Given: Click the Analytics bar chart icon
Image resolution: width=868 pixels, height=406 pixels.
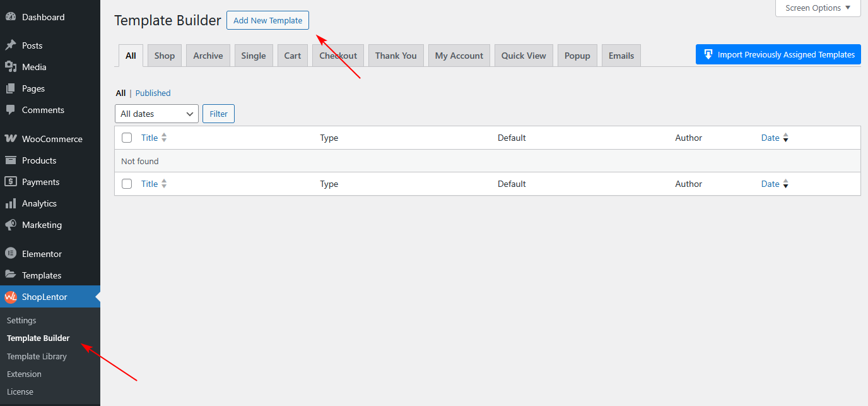Looking at the screenshot, I should [11, 203].
